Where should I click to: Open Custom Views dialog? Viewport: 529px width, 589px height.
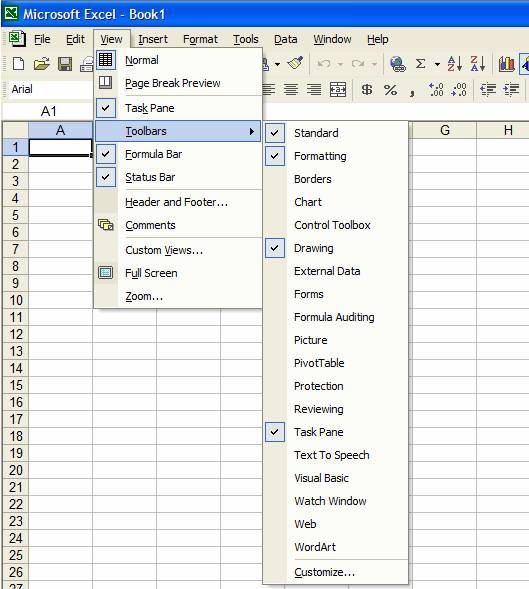coord(178,250)
